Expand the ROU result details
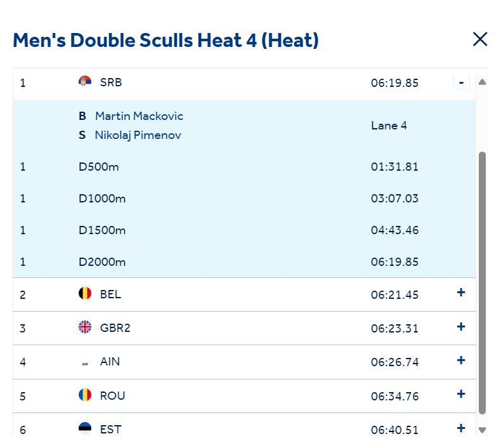 [461, 394]
